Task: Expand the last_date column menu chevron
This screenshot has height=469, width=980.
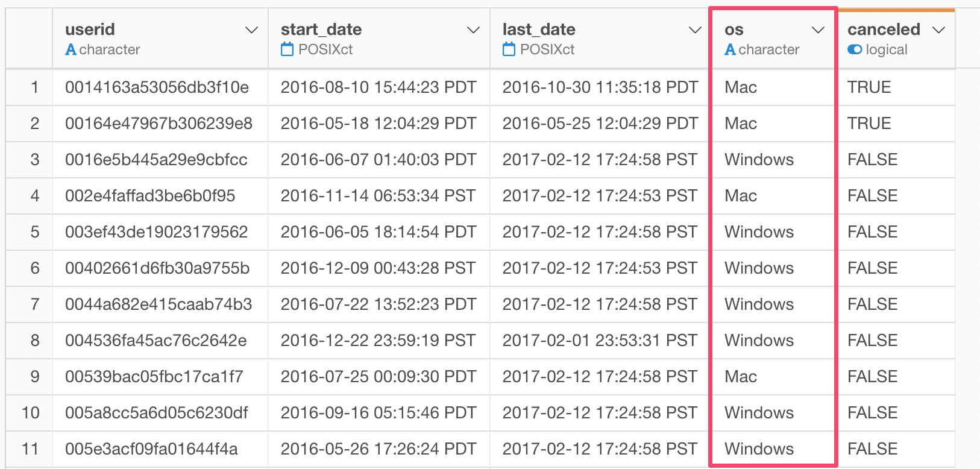Action: pos(695,30)
